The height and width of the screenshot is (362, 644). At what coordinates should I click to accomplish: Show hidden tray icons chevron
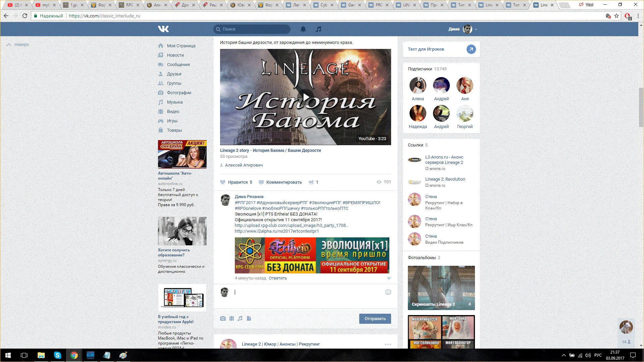pyautogui.click(x=563, y=355)
